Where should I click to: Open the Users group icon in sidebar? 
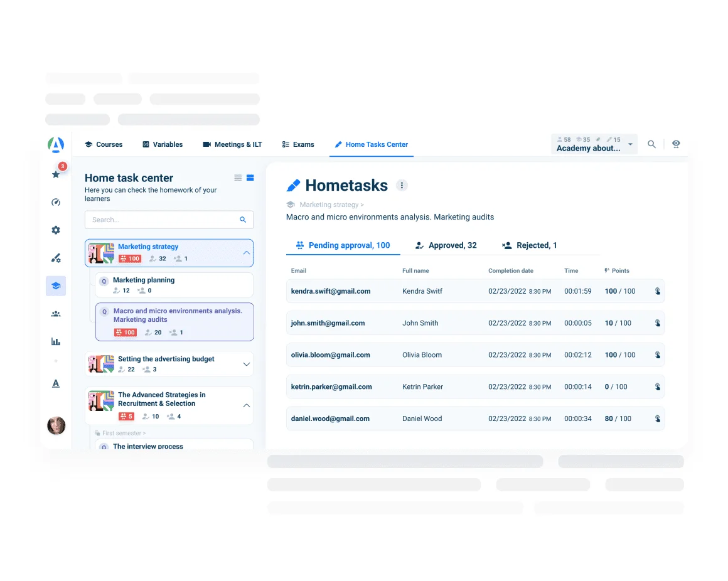pos(55,313)
